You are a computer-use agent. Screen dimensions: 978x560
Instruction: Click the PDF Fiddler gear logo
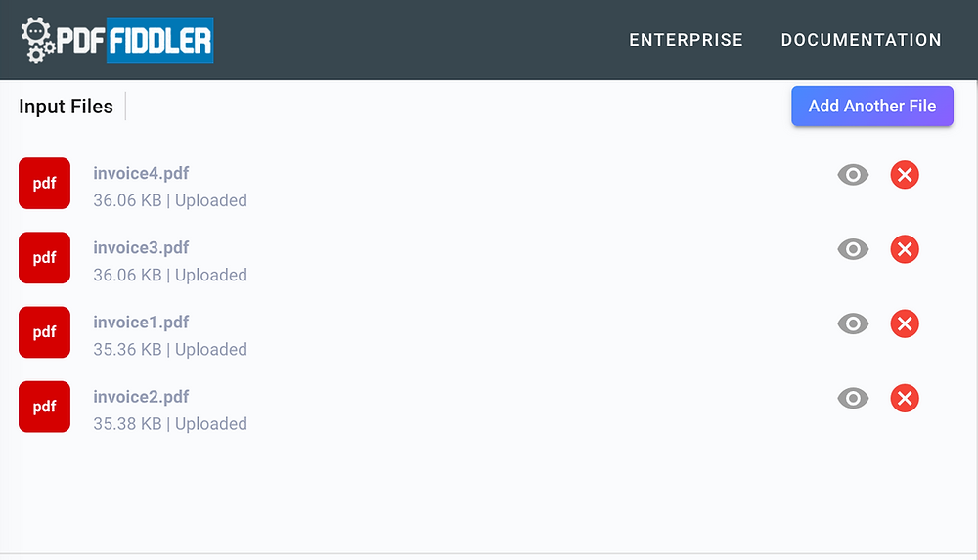(37, 40)
